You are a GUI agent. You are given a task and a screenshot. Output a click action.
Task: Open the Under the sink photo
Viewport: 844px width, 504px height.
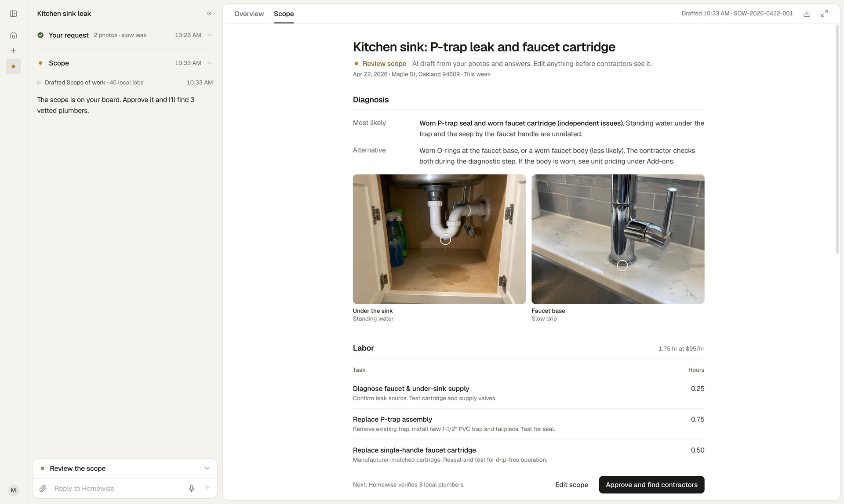coord(439,239)
